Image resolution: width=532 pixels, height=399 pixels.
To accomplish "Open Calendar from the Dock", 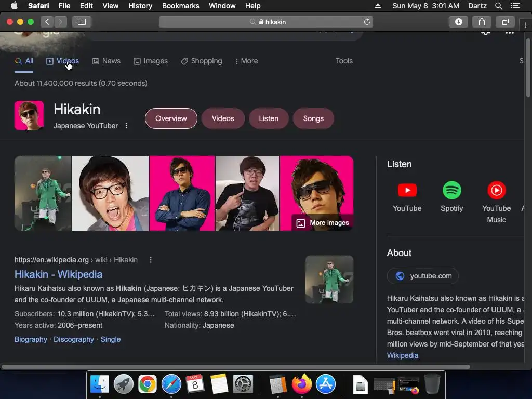I will point(195,384).
